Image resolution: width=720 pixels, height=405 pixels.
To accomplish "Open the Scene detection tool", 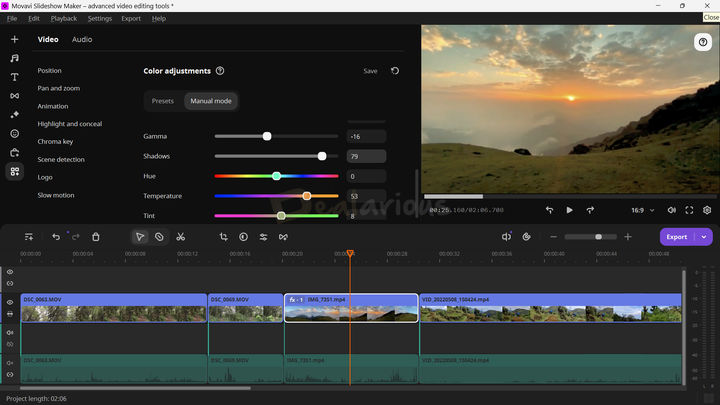I will click(61, 159).
